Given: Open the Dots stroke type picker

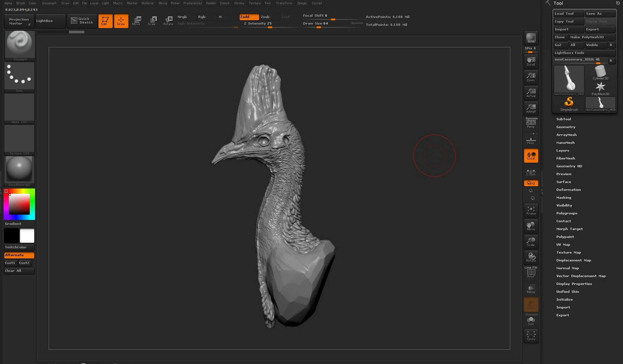Looking at the screenshot, I should (x=20, y=76).
